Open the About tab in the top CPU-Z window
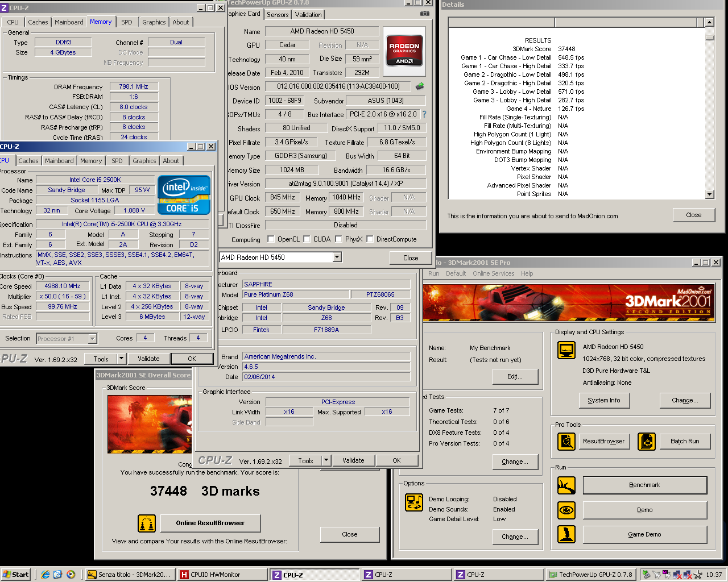This screenshot has width=728, height=582. pos(181,22)
